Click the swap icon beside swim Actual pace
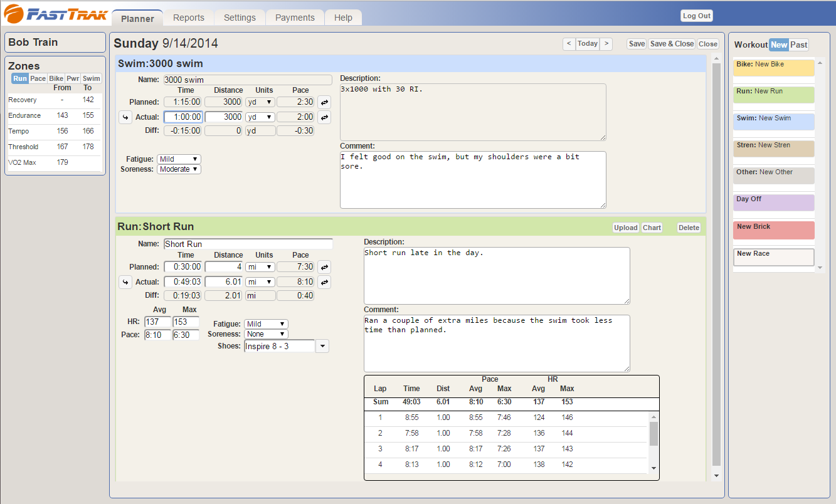The width and height of the screenshot is (836, 504). click(324, 117)
